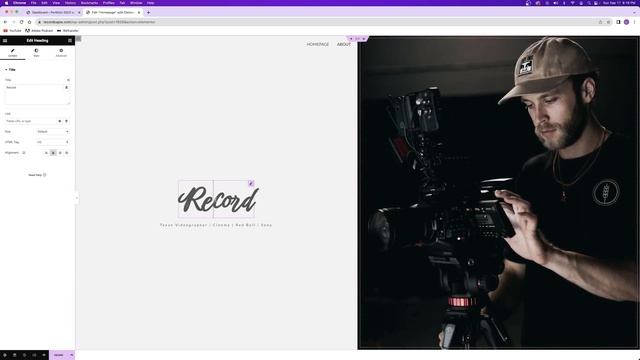Click dynamic tags icon beside Title label
The width and height of the screenshot is (640, 360).
(x=68, y=80)
